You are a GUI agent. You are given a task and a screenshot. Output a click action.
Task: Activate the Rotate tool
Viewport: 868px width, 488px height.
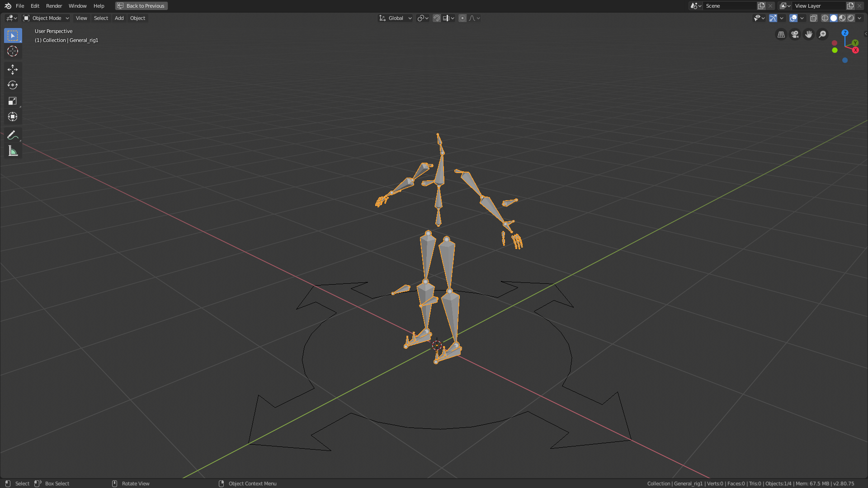tap(13, 85)
